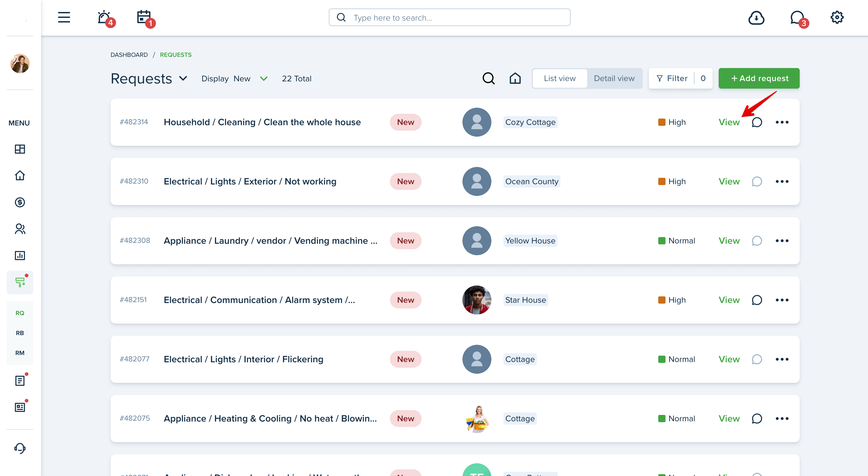The width and height of the screenshot is (868, 476).
Task: Click Yellow House property tag
Action: 530,241
